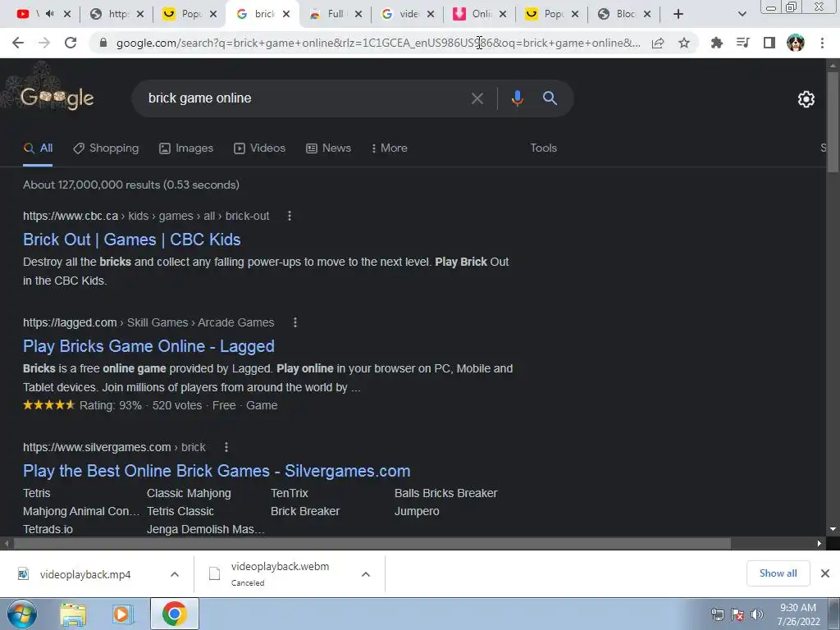Toggle the browser side panel icon

tap(769, 43)
